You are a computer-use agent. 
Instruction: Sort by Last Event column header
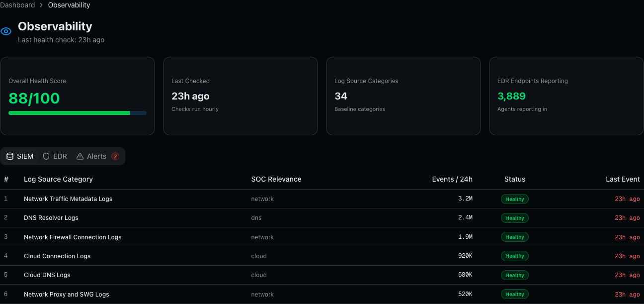(x=623, y=179)
